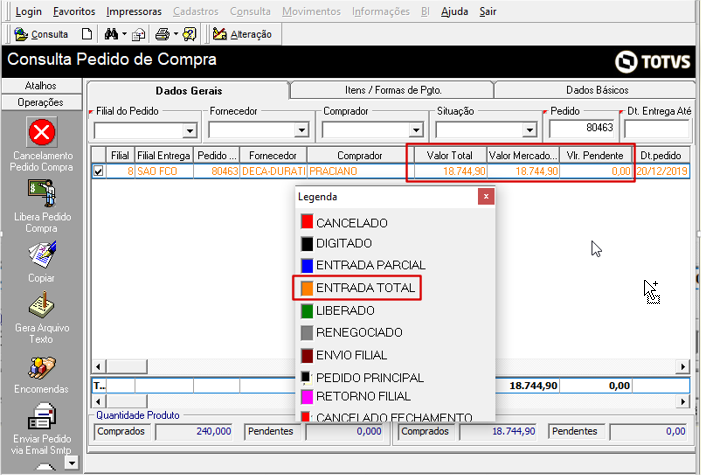This screenshot has width=701, height=475.
Task: Close the Legenda popup
Action: (x=486, y=196)
